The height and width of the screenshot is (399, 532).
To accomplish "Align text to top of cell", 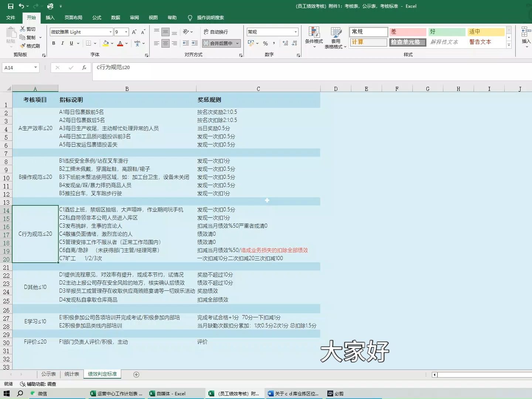I will point(157,32).
